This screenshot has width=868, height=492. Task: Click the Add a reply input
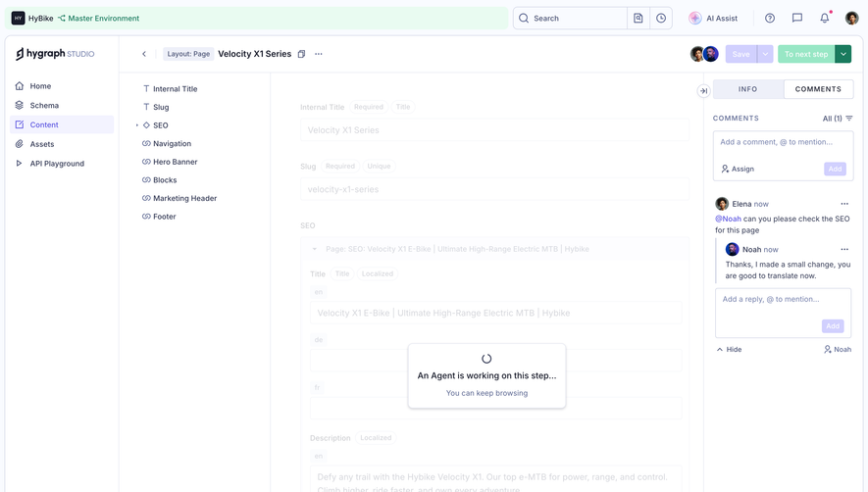click(x=783, y=299)
